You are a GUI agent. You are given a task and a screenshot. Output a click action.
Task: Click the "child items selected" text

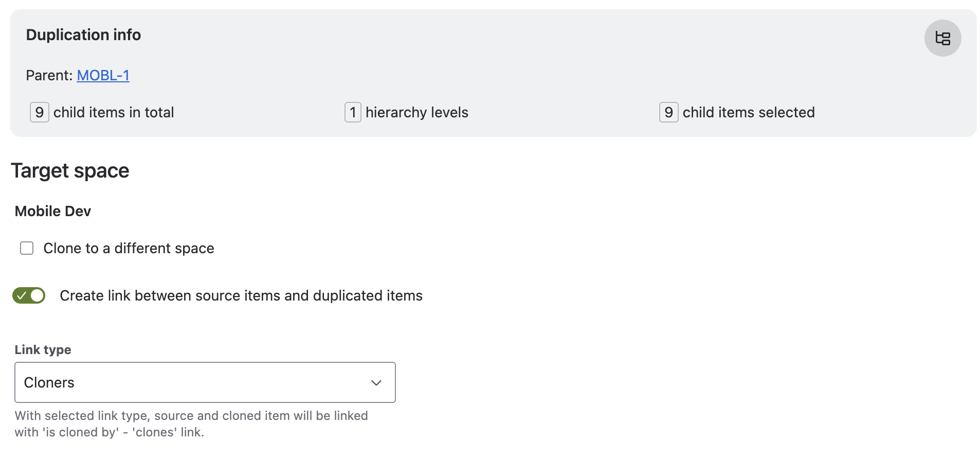pos(748,112)
